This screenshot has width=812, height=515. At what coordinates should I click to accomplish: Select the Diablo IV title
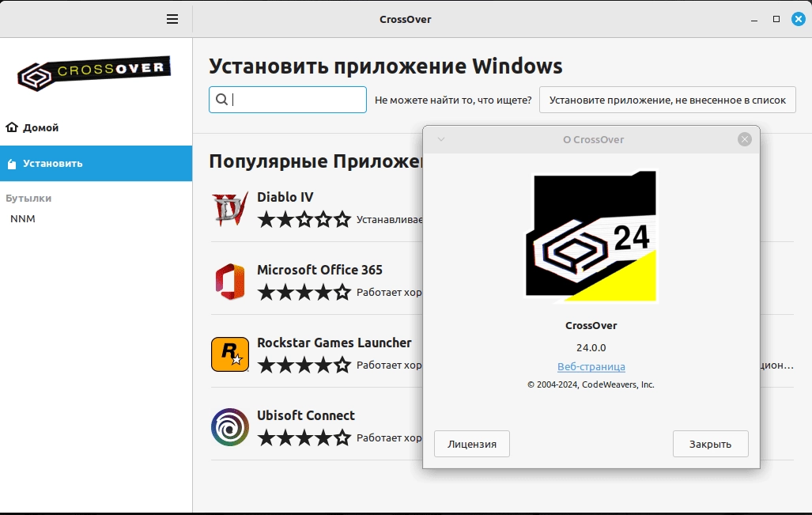(x=285, y=197)
